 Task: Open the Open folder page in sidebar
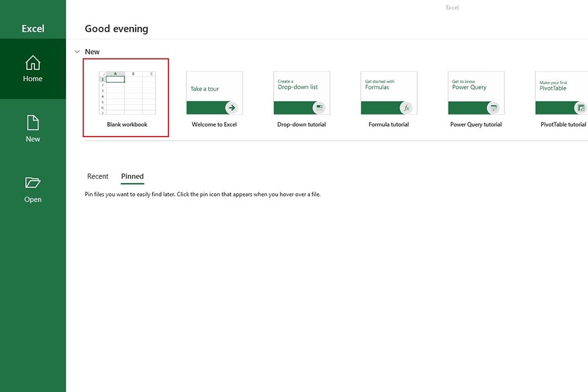[x=32, y=189]
